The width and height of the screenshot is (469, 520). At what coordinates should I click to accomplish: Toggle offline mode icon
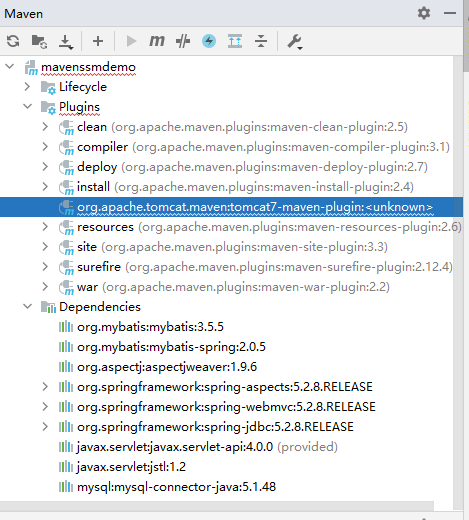click(x=183, y=41)
